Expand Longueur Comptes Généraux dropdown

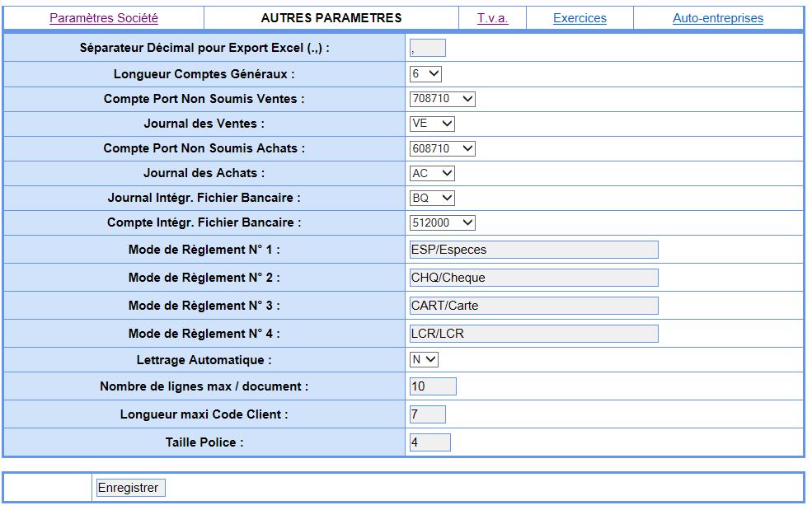pos(425,74)
